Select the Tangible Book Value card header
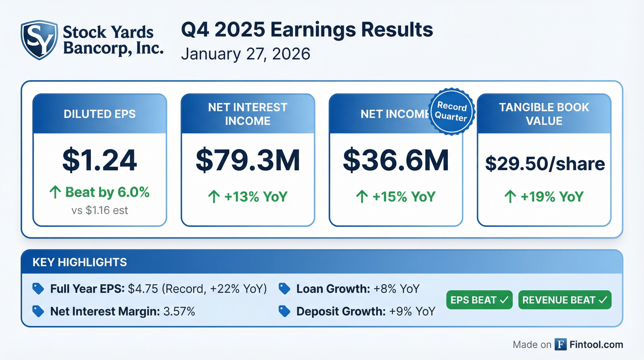 (x=544, y=114)
